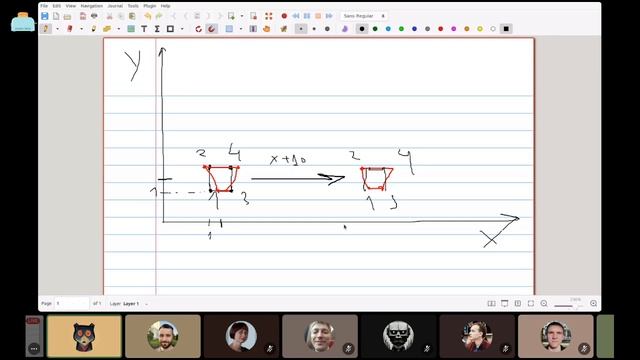Image resolution: width=640 pixels, height=360 pixels.
Task: Create a new document with the New icon
Action: tap(56, 16)
